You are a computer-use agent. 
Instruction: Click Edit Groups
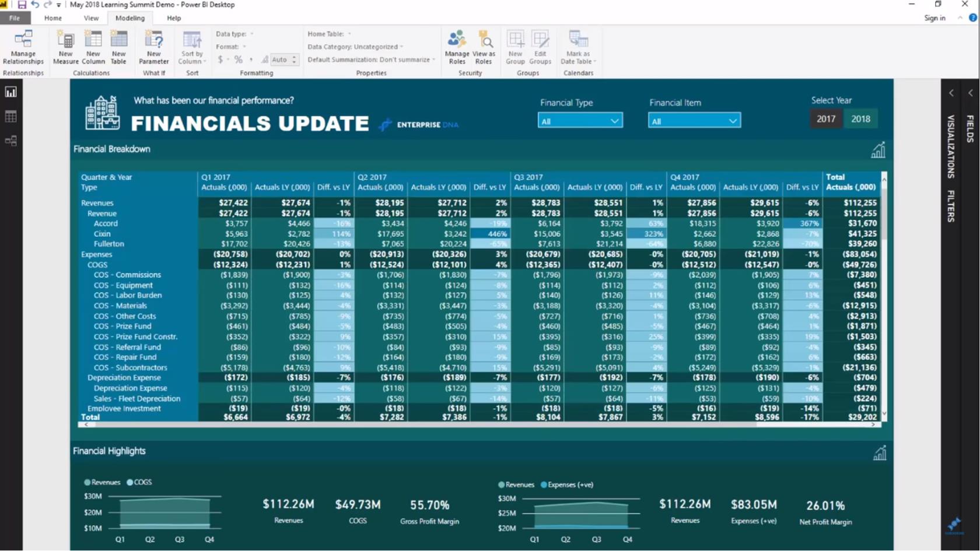(540, 47)
